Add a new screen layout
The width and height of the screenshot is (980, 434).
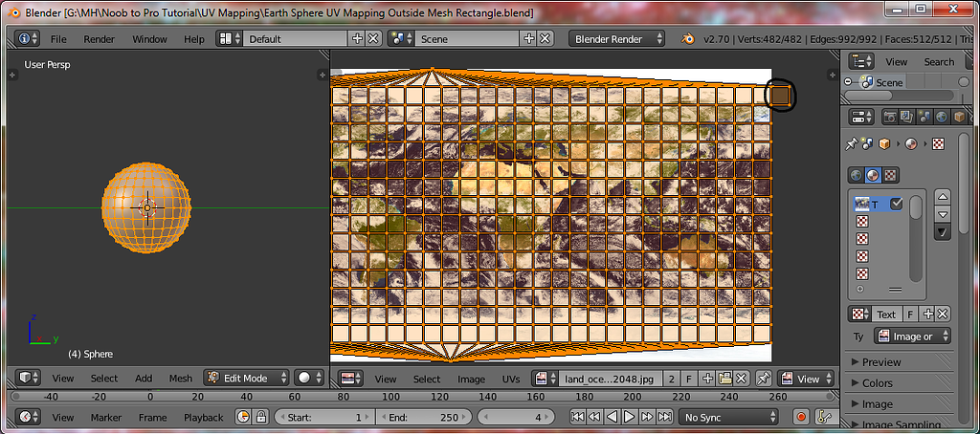click(357, 39)
